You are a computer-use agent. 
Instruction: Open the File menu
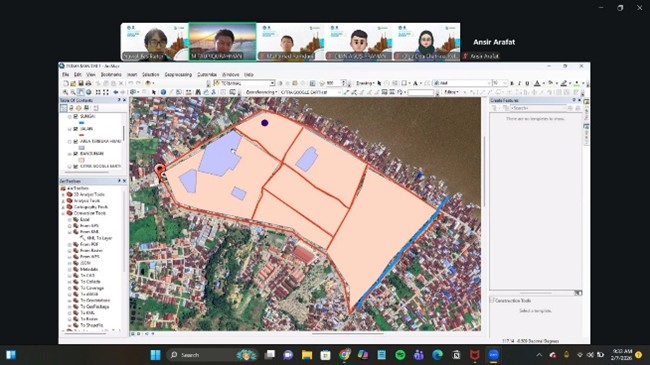(65, 75)
